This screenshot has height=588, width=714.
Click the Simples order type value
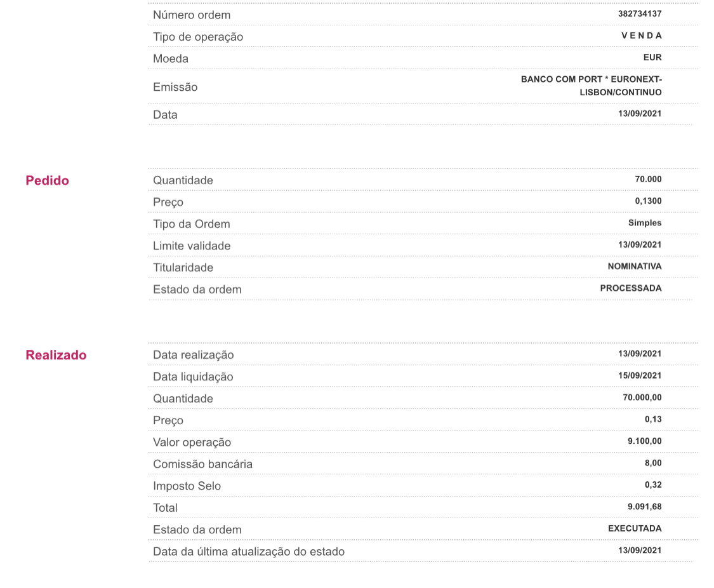tap(645, 223)
